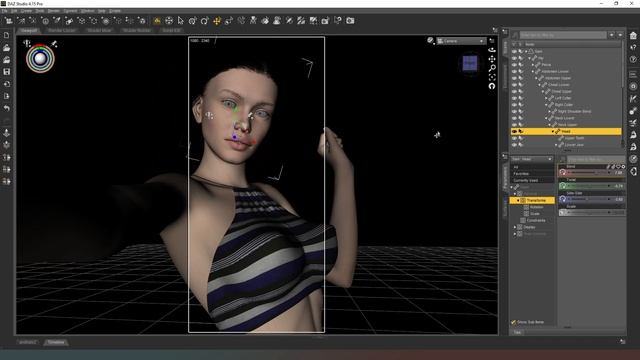Expand the Pelvis node
Viewport: 640px width, 360px height.
tap(533, 64)
